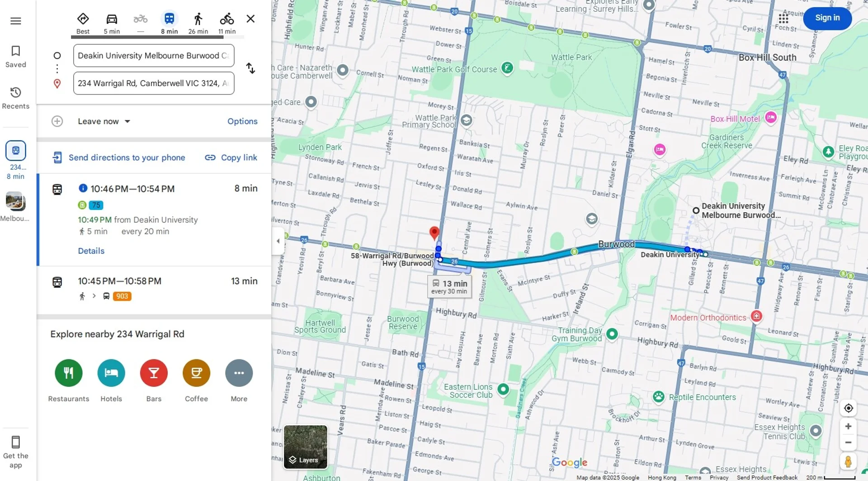Click the Hong Kong region link
Viewport: 868px width, 481px height.
click(662, 477)
